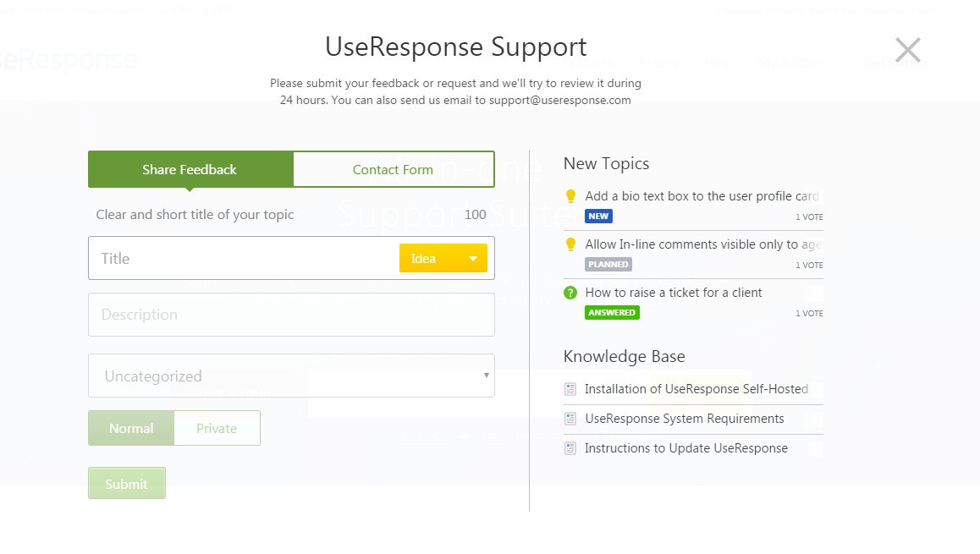980x554 pixels.
Task: Switch to the Contact Form tab
Action: 394,169
